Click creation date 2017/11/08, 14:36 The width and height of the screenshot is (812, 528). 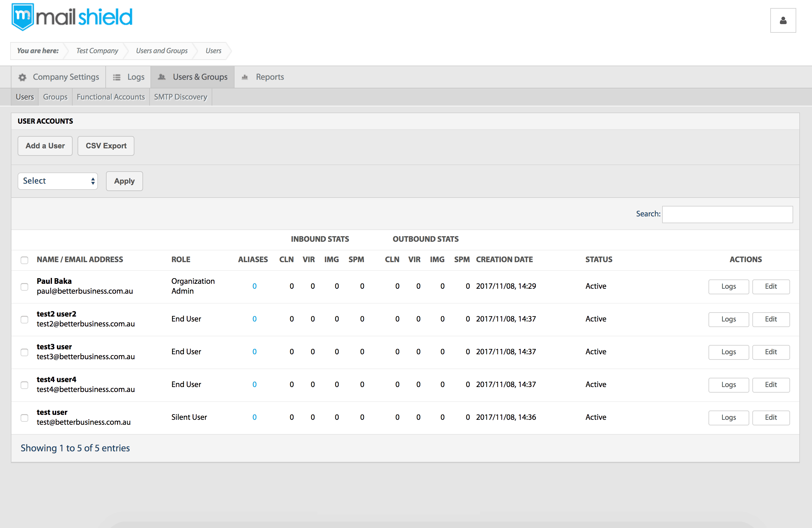pyautogui.click(x=506, y=417)
